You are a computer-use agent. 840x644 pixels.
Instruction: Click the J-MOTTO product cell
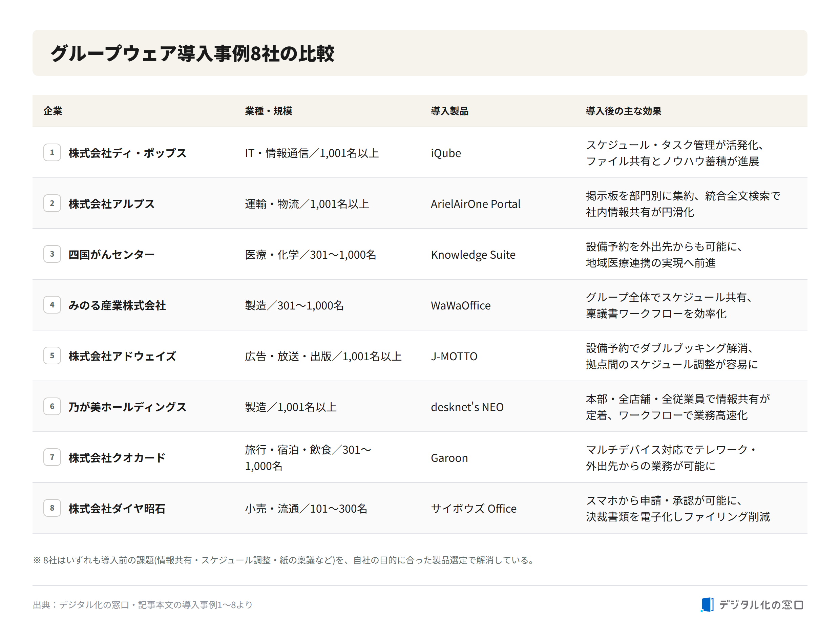tap(454, 356)
